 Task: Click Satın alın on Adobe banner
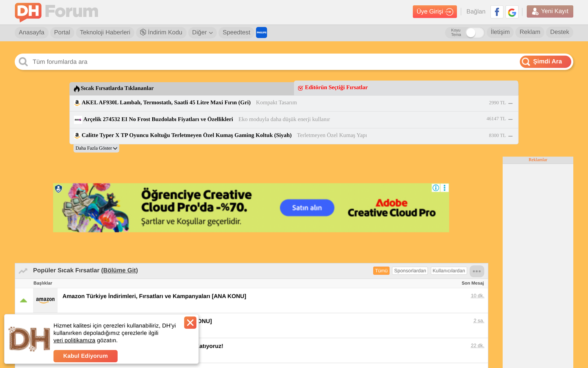307,208
